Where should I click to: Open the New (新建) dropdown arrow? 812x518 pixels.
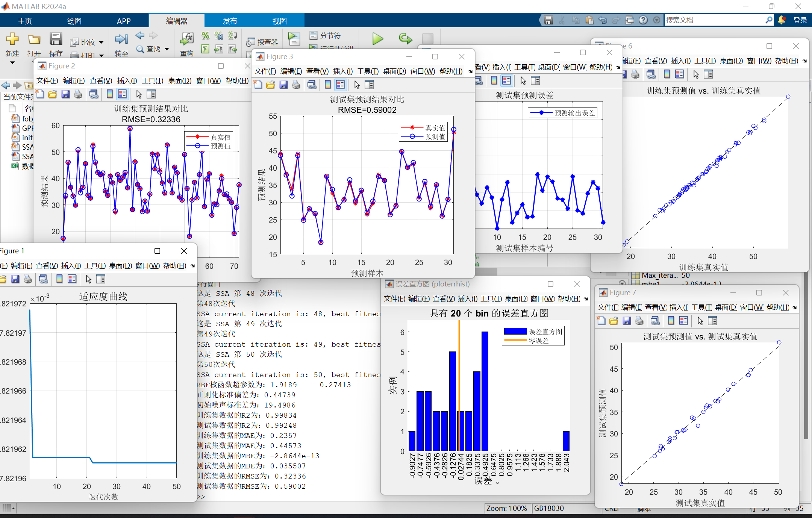click(x=12, y=62)
